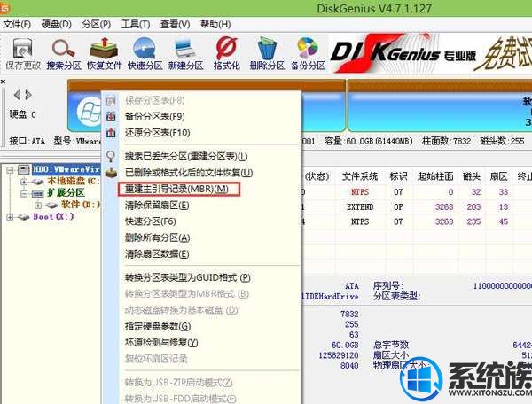This screenshot has width=532, height=404.
Task: Choose 已删除或格式化后的文件恢复(U)
Action: [189, 173]
